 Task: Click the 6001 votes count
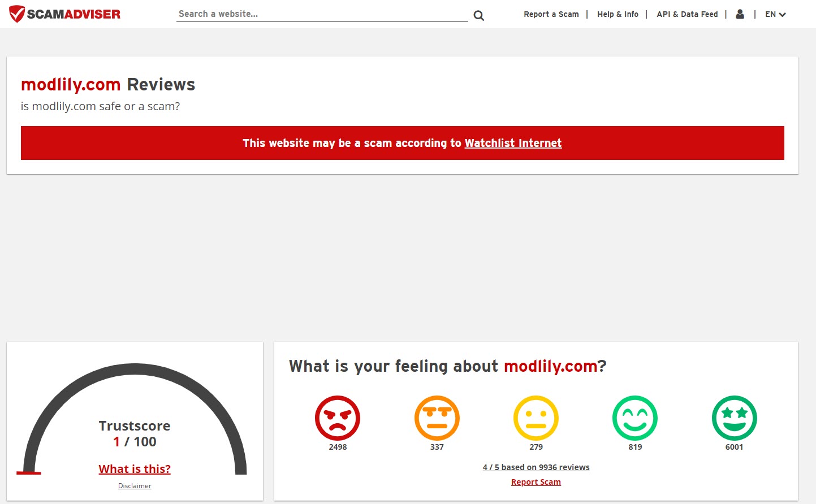pos(735,447)
